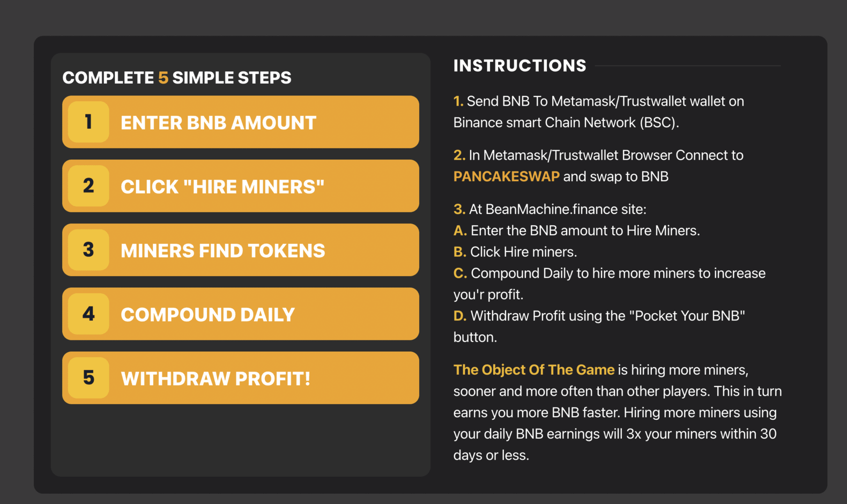Viewport: 847px width, 504px height.
Task: Select the Compound Daily step bar
Action: 241,314
